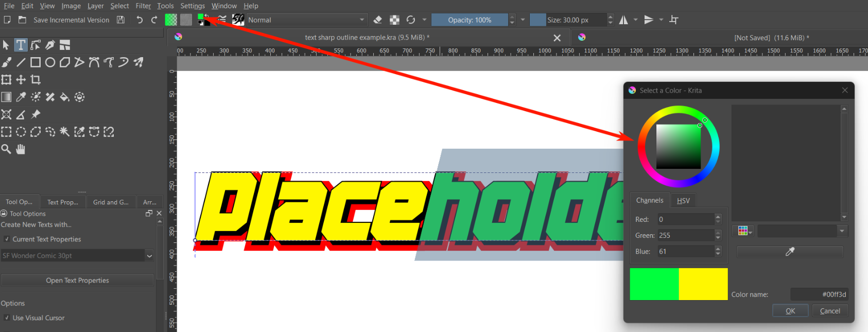Activate the Text tool in toolbox
Image resolution: width=868 pixels, height=332 pixels.
point(21,45)
